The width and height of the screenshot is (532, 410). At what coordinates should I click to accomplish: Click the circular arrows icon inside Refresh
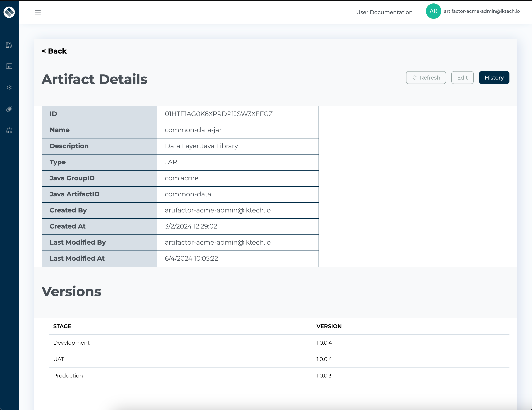pos(415,77)
